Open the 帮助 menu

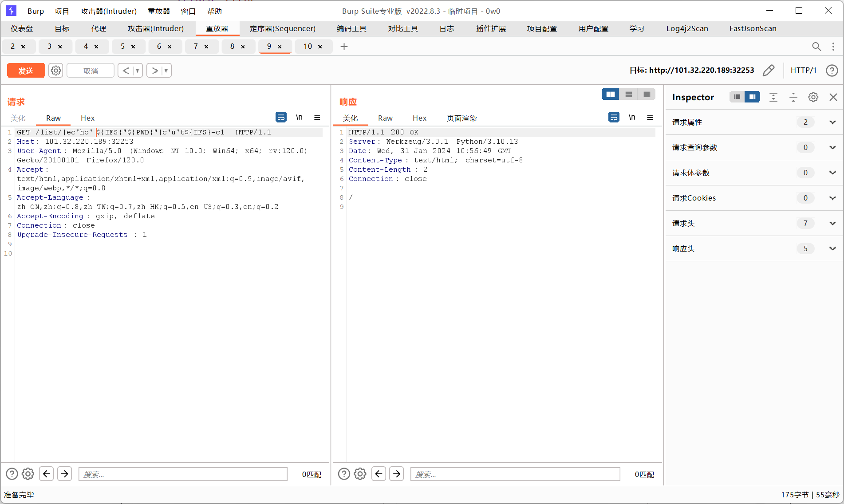(x=214, y=11)
